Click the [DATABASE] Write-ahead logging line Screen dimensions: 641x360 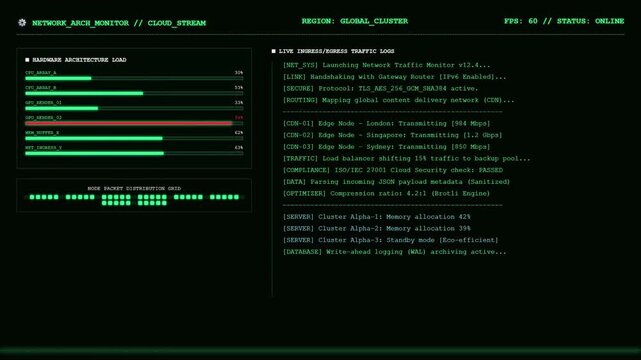394,252
